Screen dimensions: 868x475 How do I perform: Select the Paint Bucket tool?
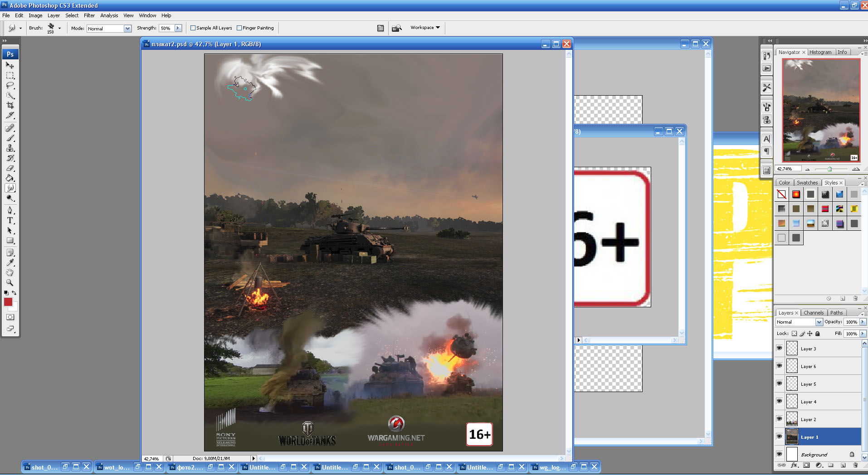(10, 178)
